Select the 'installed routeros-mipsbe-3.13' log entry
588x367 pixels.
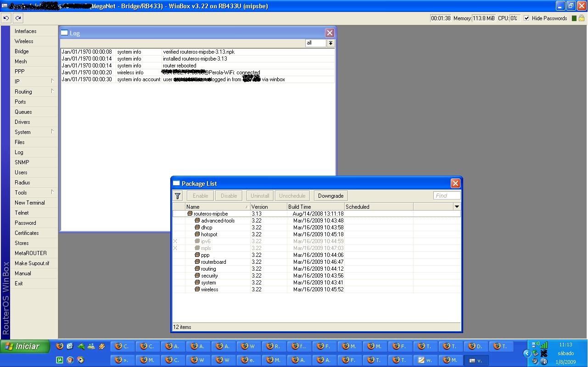(198, 59)
